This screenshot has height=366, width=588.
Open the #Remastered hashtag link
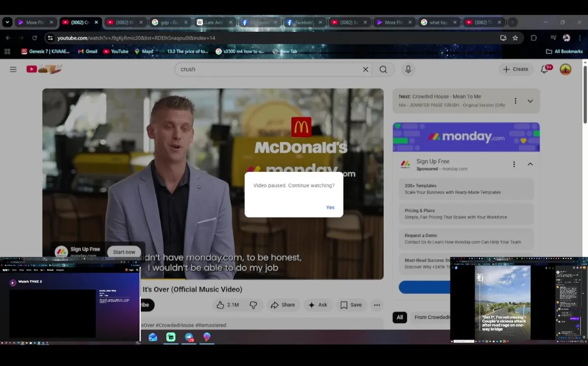pos(211,325)
